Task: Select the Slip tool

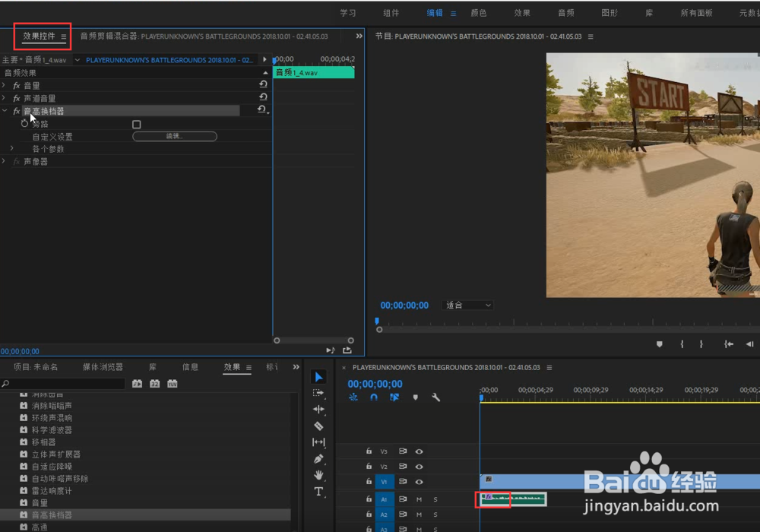Action: 318,442
